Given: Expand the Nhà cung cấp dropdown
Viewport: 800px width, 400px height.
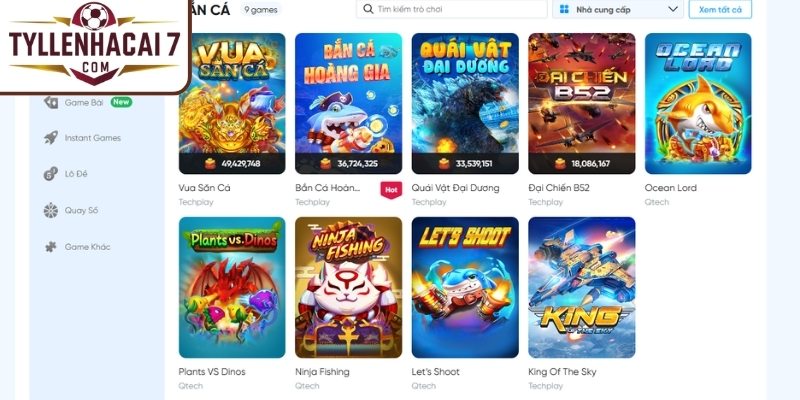Looking at the screenshot, I should (618, 9).
